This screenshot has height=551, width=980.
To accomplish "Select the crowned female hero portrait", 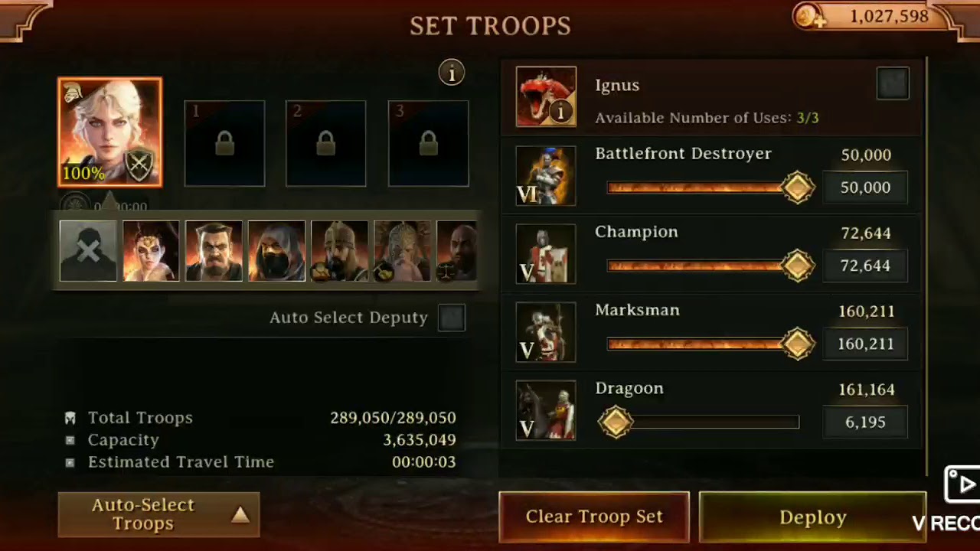I will point(151,251).
